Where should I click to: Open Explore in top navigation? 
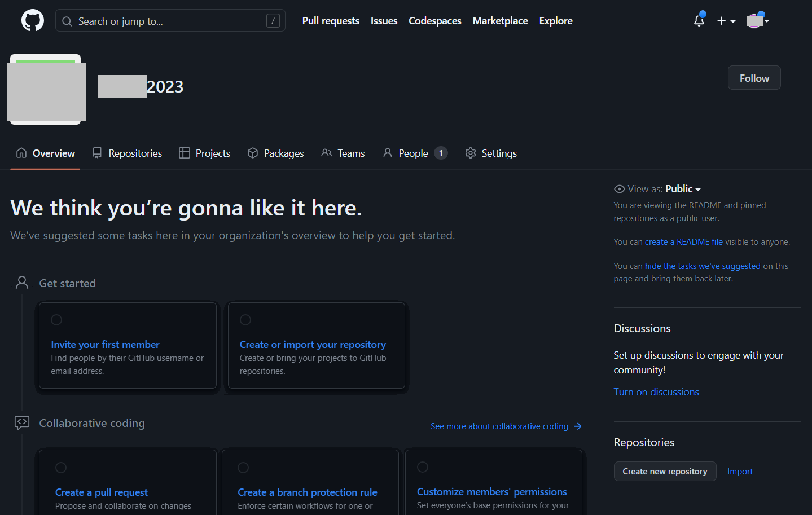click(556, 21)
